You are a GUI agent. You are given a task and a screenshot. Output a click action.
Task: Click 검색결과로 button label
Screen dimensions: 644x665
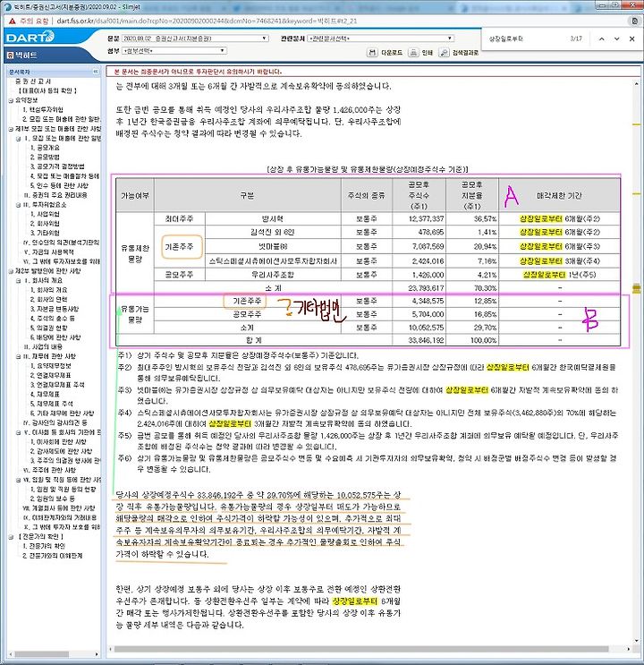465,53
